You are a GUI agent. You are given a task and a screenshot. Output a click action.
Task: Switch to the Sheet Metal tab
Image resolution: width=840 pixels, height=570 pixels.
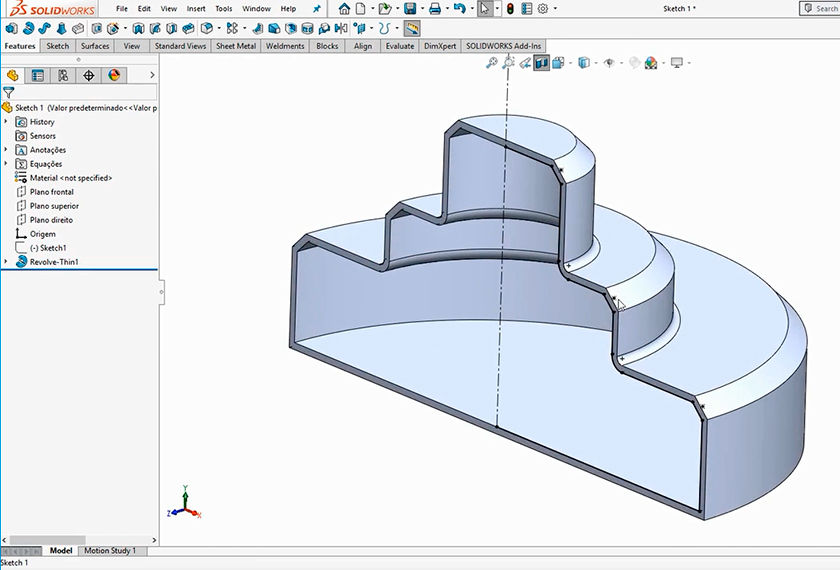pyautogui.click(x=236, y=46)
